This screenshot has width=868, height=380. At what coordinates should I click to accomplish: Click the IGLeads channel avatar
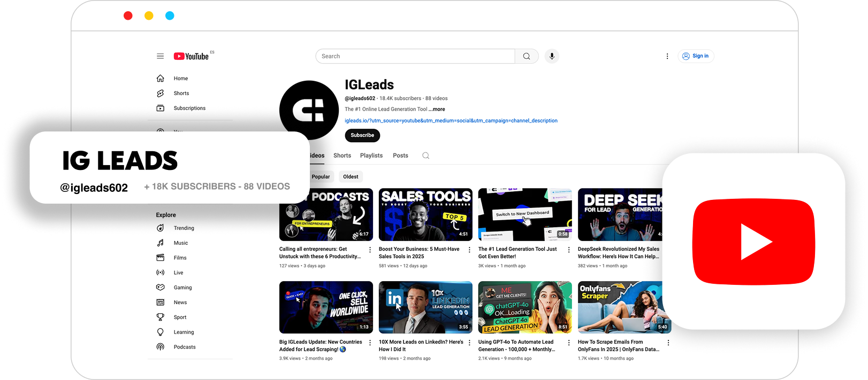[309, 110]
